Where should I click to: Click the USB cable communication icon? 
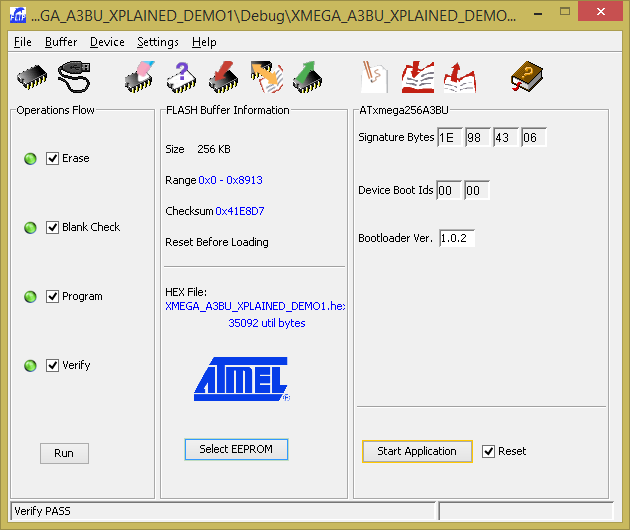pos(76,76)
